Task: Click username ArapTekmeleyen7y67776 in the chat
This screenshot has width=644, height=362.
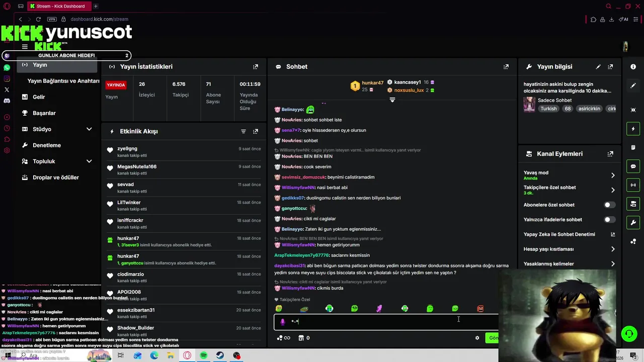Action: pyautogui.click(x=301, y=255)
